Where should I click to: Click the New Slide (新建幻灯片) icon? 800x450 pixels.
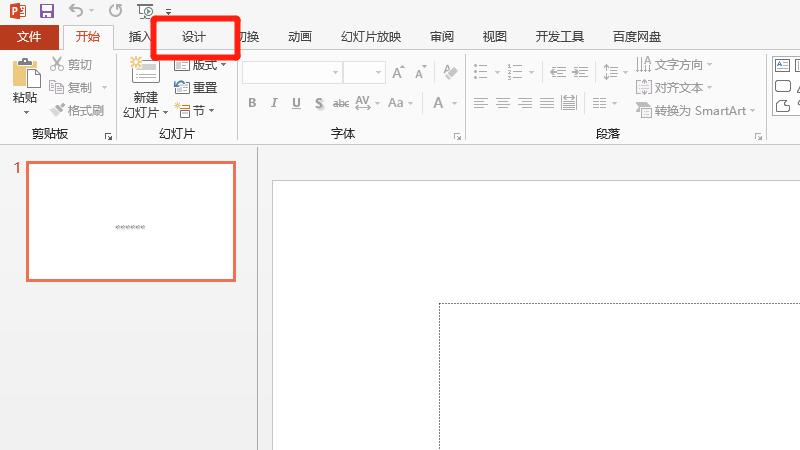(145, 72)
